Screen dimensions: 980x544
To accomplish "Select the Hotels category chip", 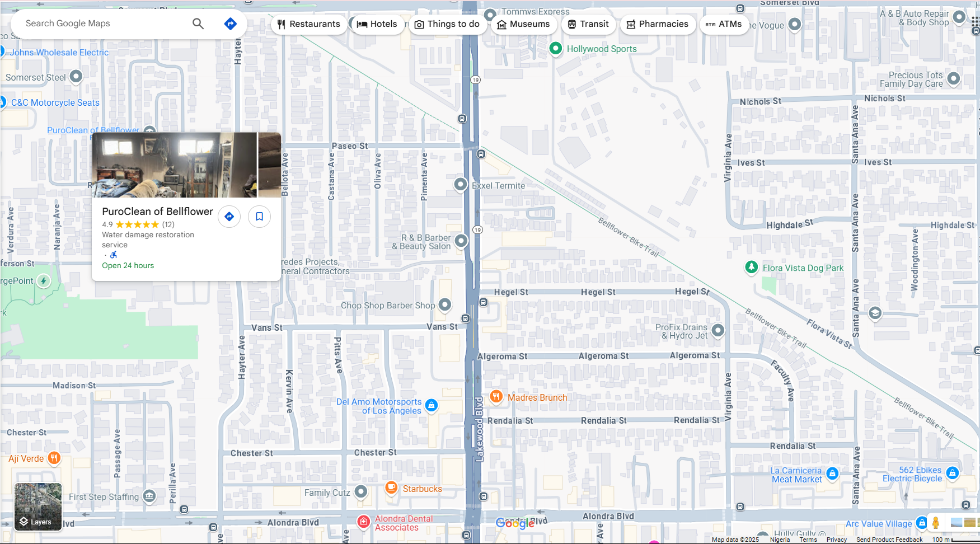I will pyautogui.click(x=377, y=24).
